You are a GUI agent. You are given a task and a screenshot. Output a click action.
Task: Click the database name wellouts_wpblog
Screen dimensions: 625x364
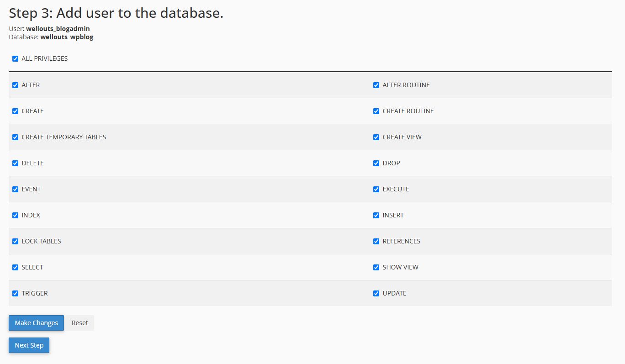point(67,37)
